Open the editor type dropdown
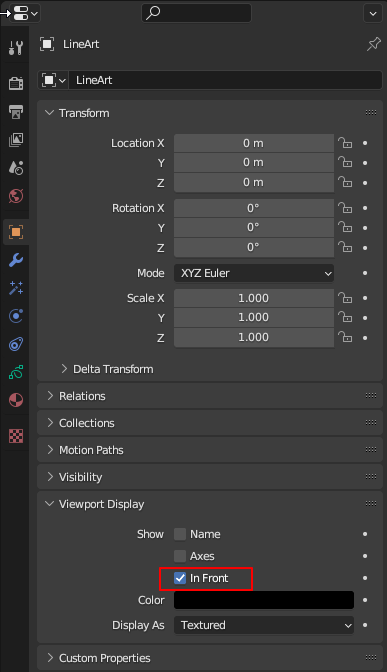387x672 pixels. 25,13
